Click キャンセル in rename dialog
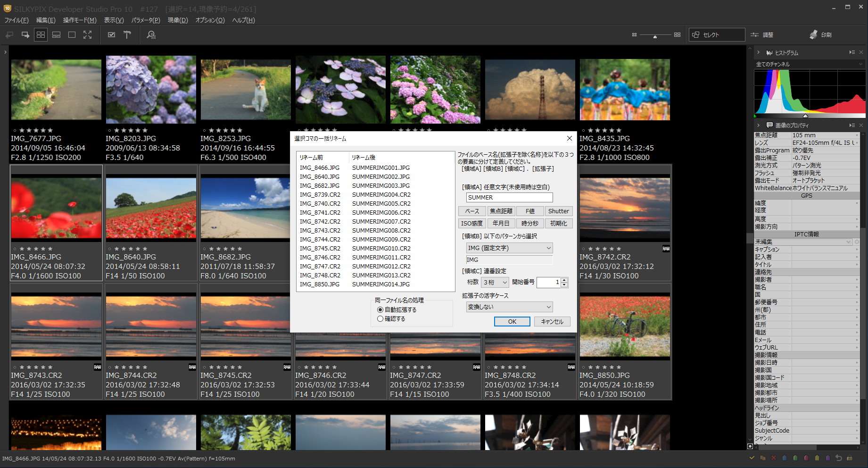868x468 pixels. tap(552, 322)
